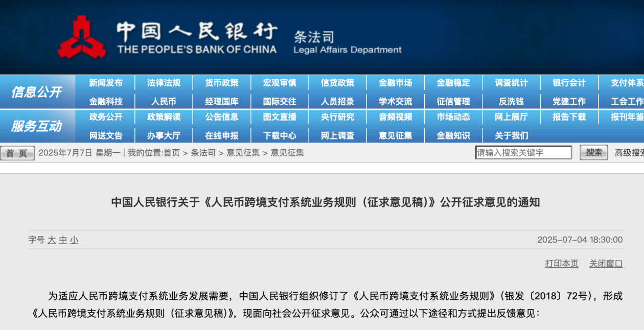644x330 pixels.
Task: Open the 下载中心 menu item
Action: coord(280,136)
